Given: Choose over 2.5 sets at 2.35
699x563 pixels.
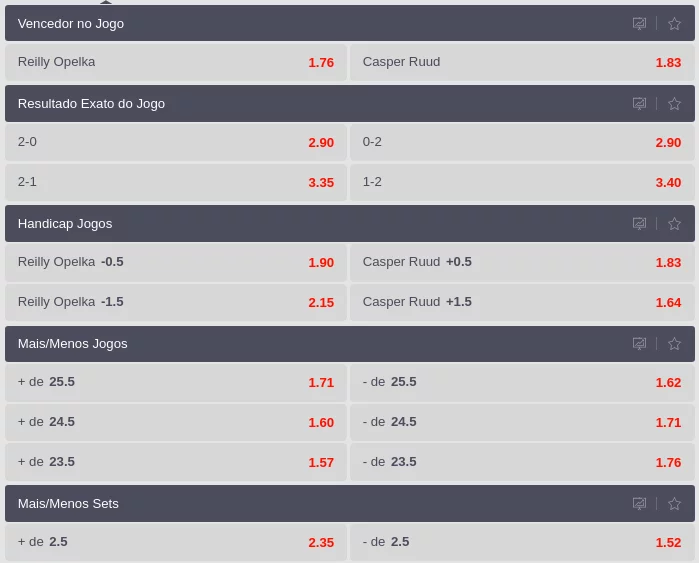Looking at the screenshot, I should [x=176, y=542].
